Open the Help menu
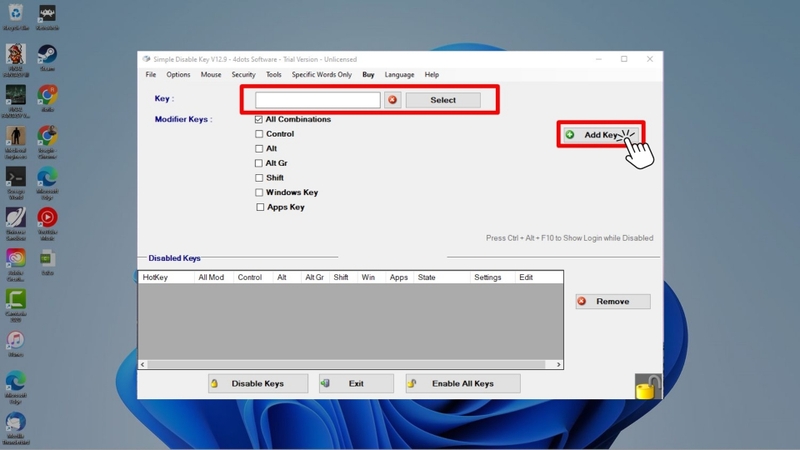Viewport: 800px width, 450px height. [x=432, y=74]
